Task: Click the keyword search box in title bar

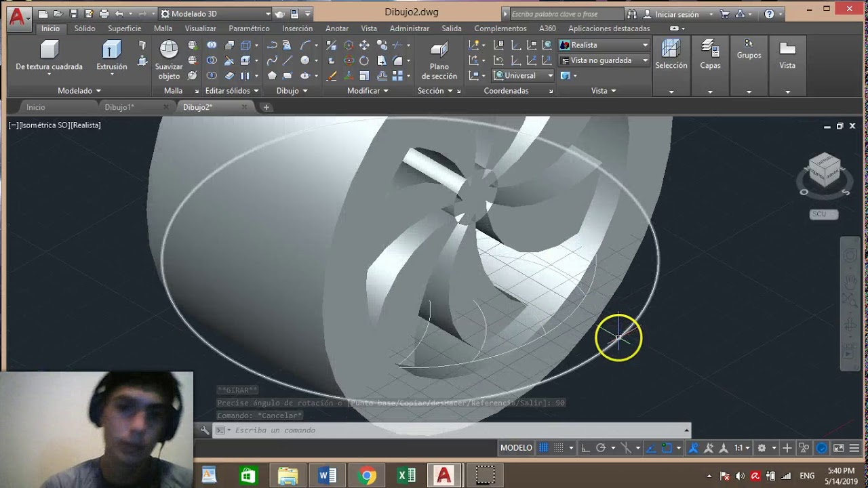Action: coord(566,14)
